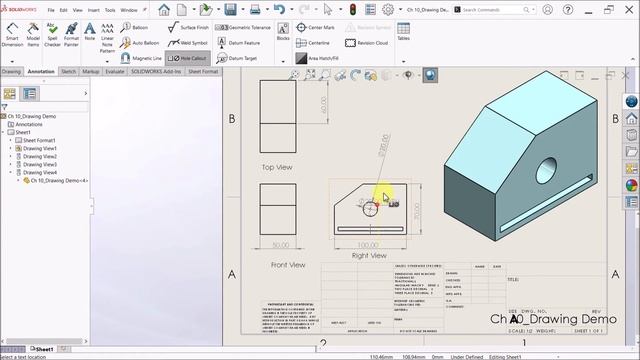The height and width of the screenshot is (360, 640).
Task: Run the Auto Balloon tool
Action: (140, 43)
